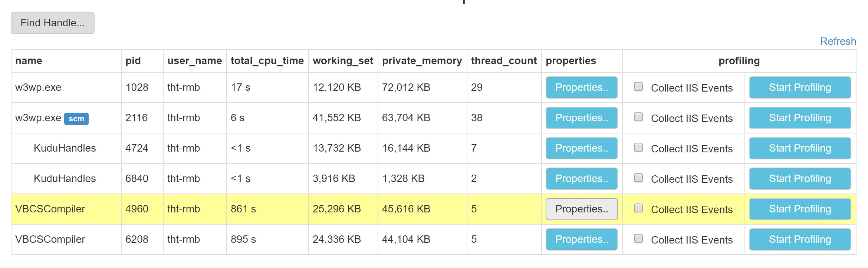The height and width of the screenshot is (268, 868).
Task: Open Properties for VBCSCompiler pid 6208
Action: pyautogui.click(x=581, y=239)
